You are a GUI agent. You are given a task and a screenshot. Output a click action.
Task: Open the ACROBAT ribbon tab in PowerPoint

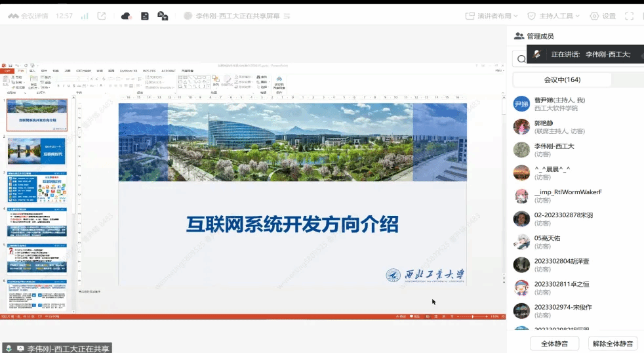(170, 70)
